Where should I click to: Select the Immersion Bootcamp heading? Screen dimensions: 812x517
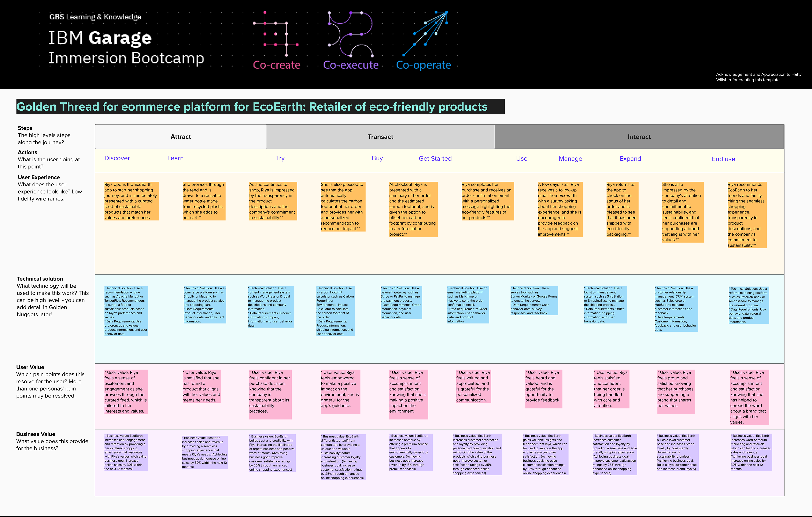(126, 58)
